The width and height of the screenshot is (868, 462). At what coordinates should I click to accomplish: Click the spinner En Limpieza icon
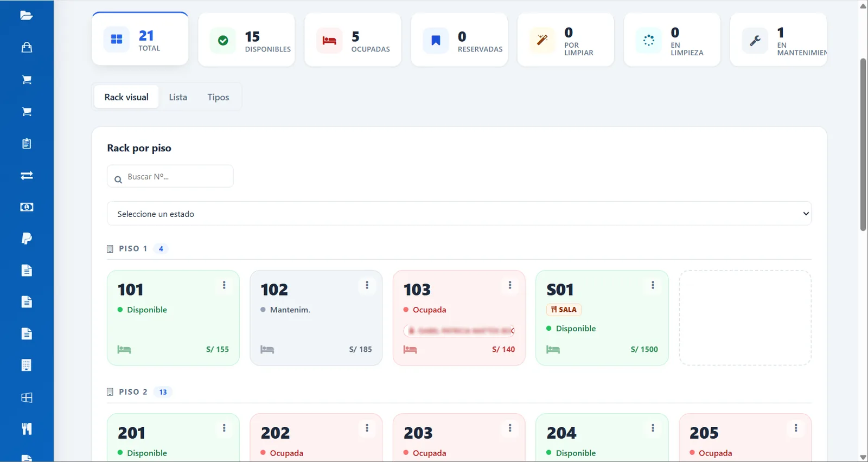click(648, 40)
